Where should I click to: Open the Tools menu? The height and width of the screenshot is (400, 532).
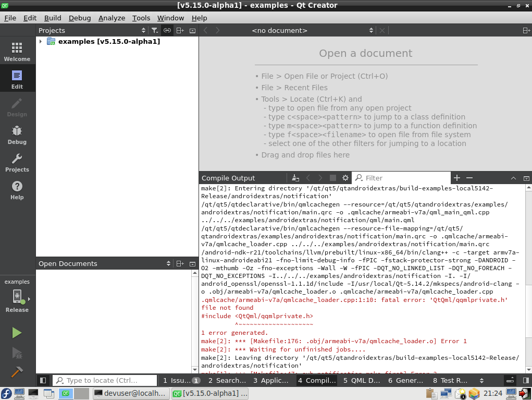tap(141, 18)
